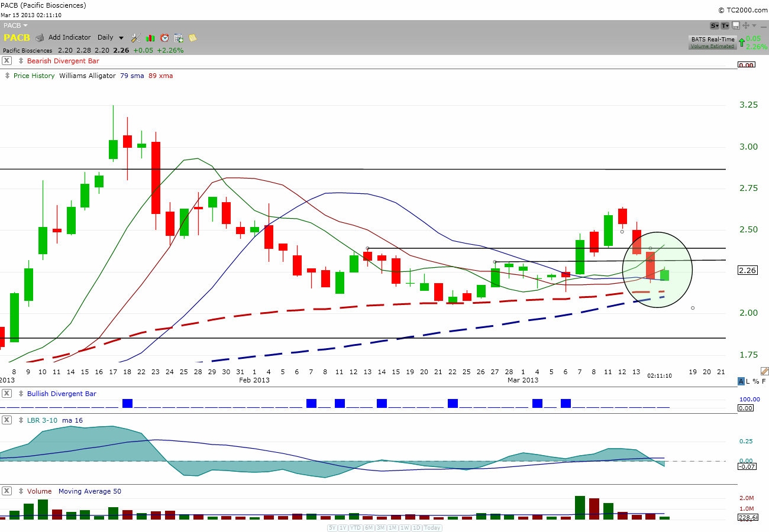The width and height of the screenshot is (769, 532).
Task: Select the 1W time range
Action: pyautogui.click(x=405, y=528)
